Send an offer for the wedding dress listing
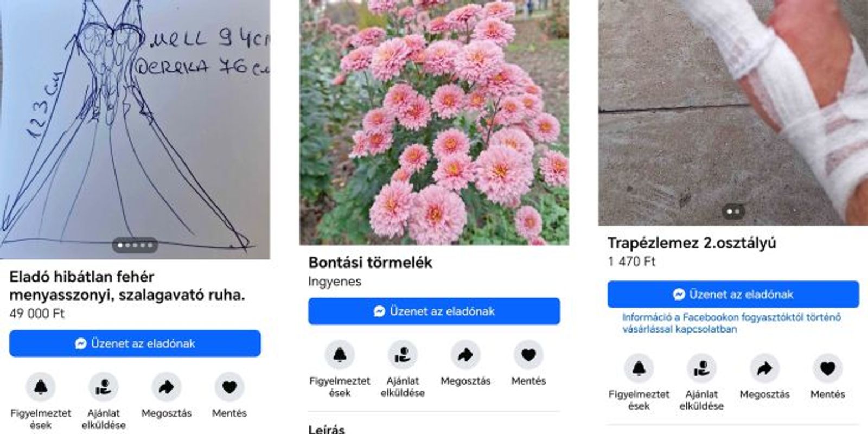The height and width of the screenshot is (434, 868). tap(103, 387)
